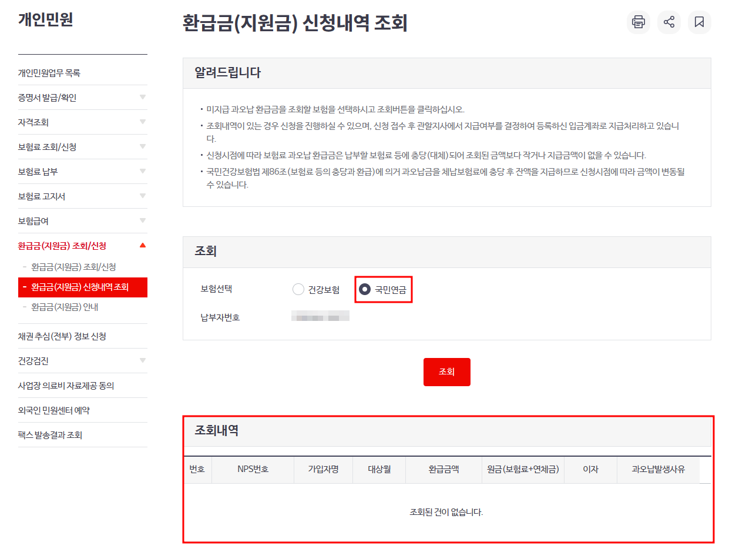Click the print page icon

tap(638, 22)
